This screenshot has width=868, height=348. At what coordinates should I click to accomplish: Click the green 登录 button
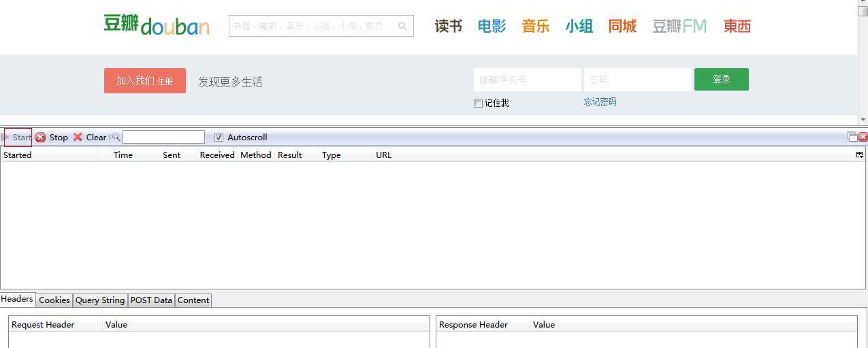(722, 79)
